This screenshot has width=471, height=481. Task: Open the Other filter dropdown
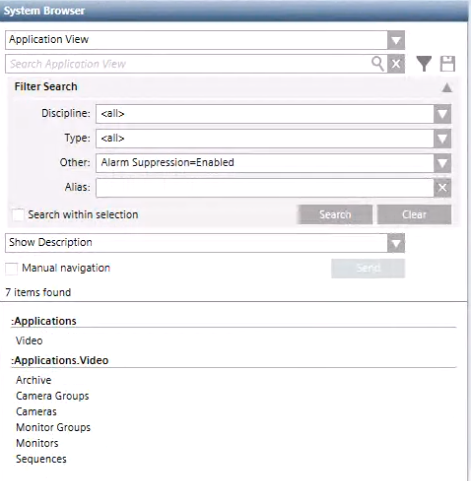[442, 163]
